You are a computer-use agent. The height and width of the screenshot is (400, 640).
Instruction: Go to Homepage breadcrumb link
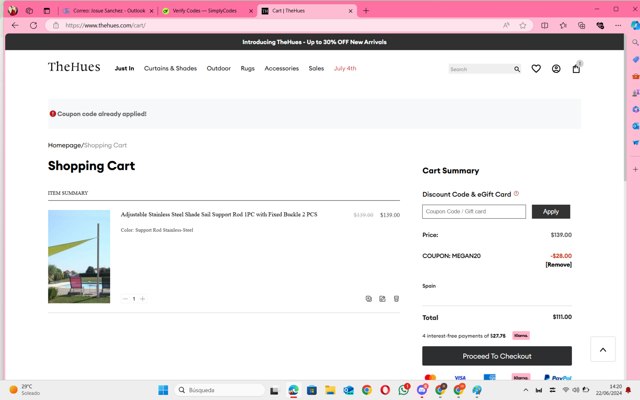(x=64, y=145)
